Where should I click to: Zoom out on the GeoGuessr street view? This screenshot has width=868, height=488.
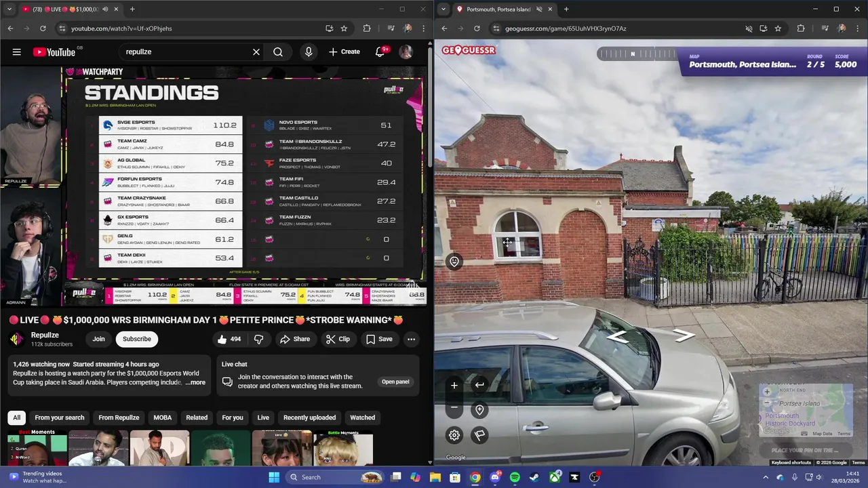[454, 408]
